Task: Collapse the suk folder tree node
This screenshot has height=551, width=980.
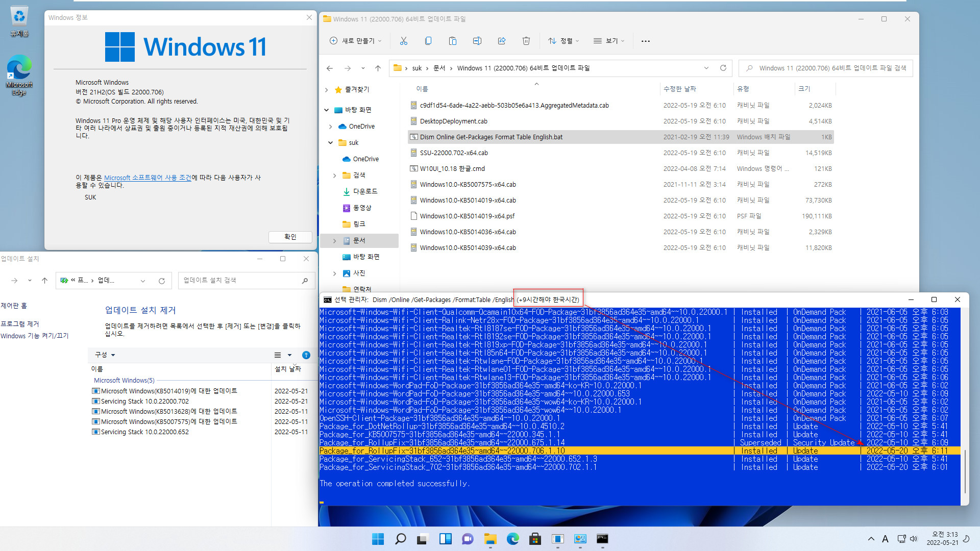Action: tap(331, 143)
